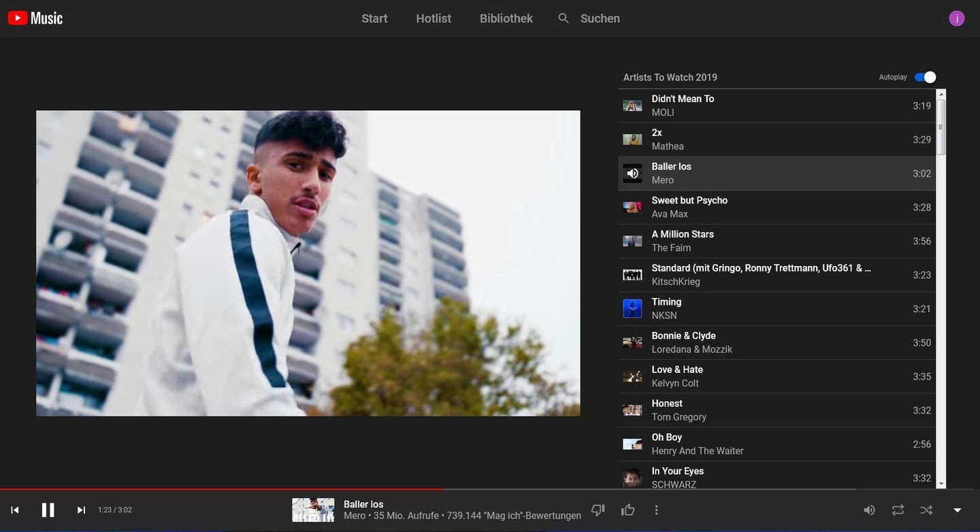Screen dimensions: 980x532
Task: Open the user account avatar
Action: 957,18
